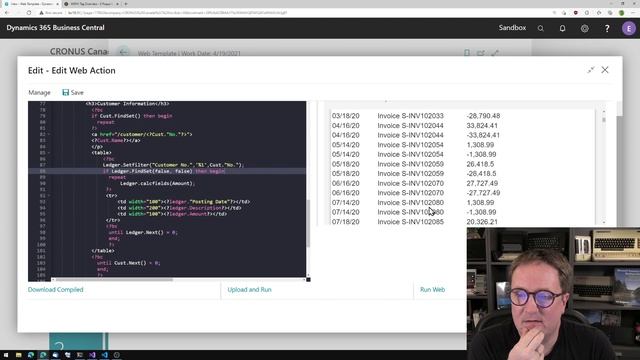Click amount 20,326.21
640x360 pixels.
point(482,222)
